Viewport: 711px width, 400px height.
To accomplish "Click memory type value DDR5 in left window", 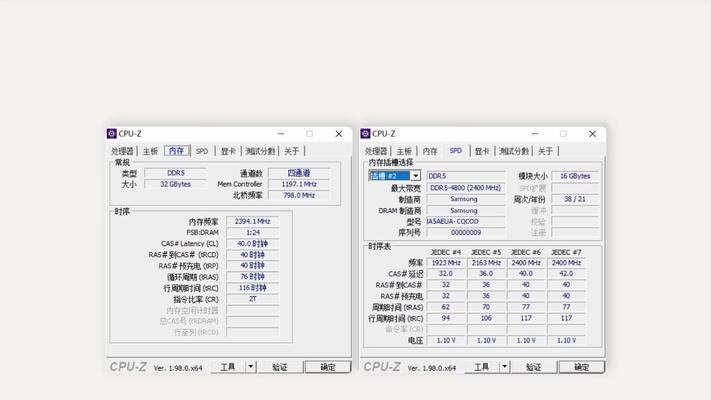I will tap(175, 173).
